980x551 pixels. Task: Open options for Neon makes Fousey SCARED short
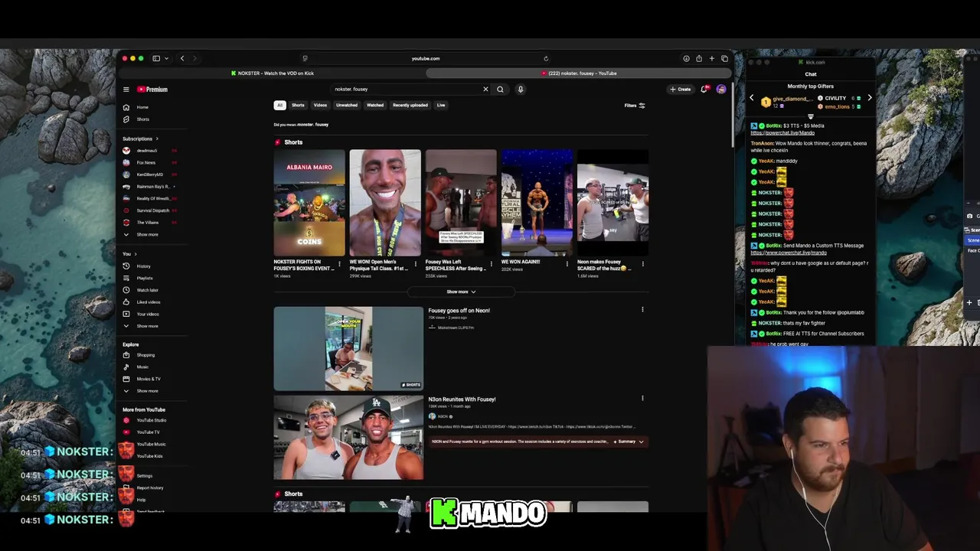(x=642, y=264)
